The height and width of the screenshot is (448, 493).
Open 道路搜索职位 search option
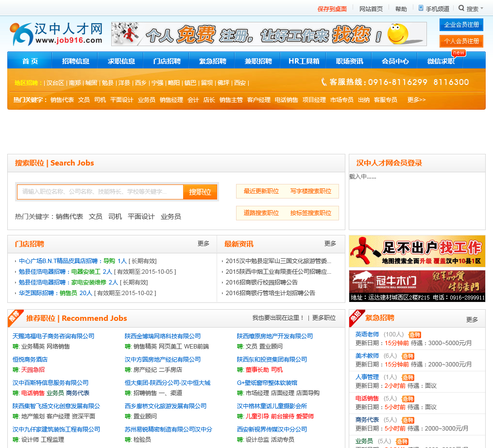[x=261, y=213]
